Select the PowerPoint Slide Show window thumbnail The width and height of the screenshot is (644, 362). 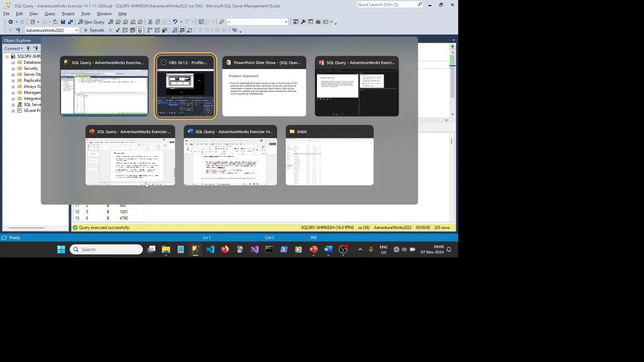pos(264,86)
